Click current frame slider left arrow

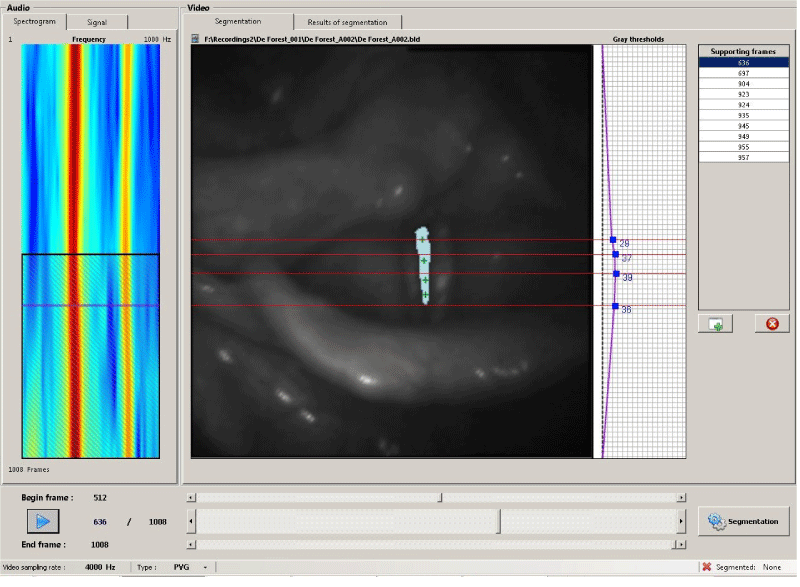click(x=191, y=521)
